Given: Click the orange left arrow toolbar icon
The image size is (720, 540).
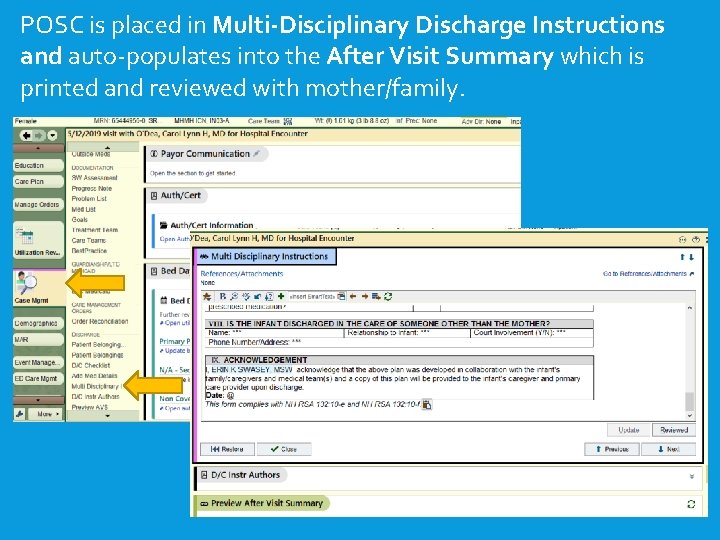Looking at the screenshot, I should point(353,297).
